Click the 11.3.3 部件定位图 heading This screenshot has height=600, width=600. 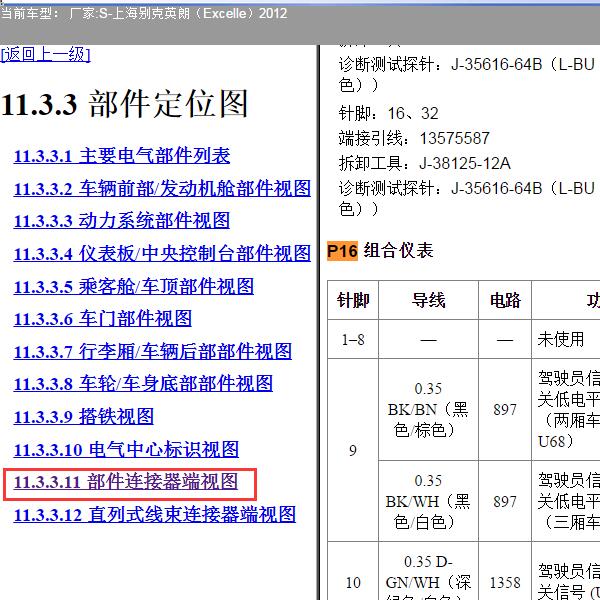[x=124, y=104]
